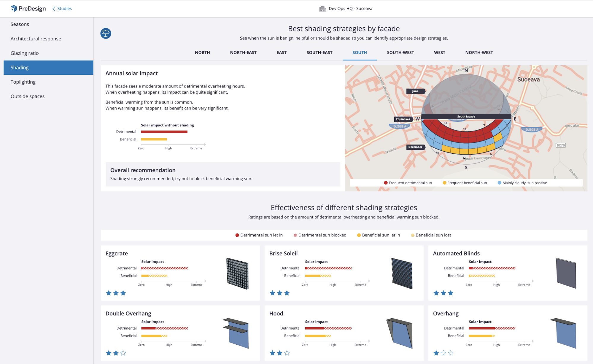Open Glazing ratio in the sidebar
593x364 pixels.
tap(25, 53)
